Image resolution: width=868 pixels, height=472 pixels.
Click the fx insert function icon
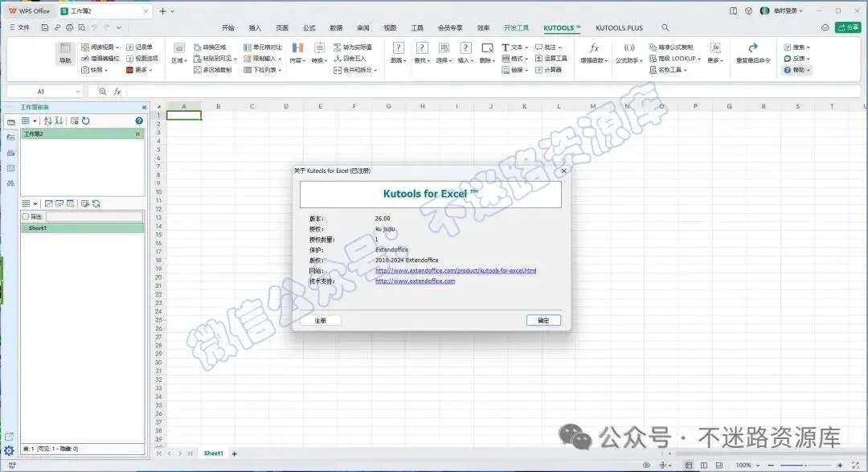point(117,92)
